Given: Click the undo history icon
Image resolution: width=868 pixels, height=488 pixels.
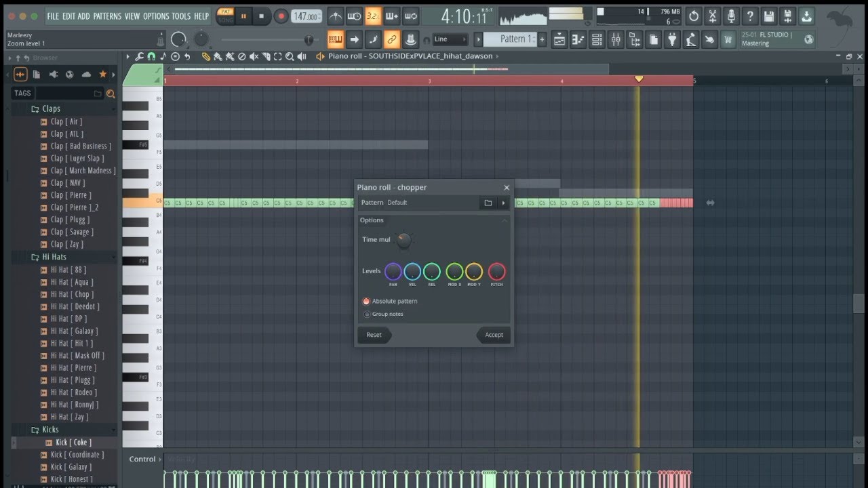Looking at the screenshot, I should 694,16.
